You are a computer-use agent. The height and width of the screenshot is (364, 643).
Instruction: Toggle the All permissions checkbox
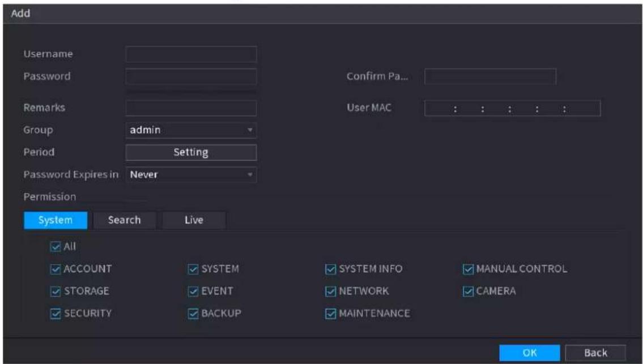point(55,246)
